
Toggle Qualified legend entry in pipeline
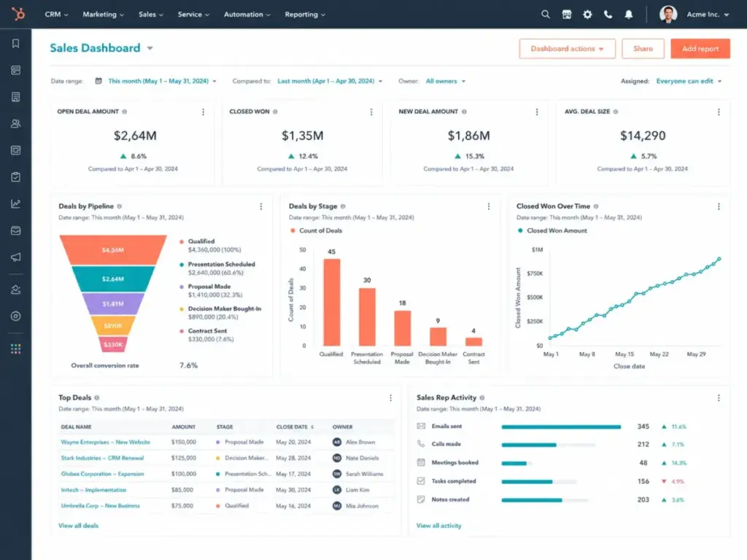(x=210, y=245)
